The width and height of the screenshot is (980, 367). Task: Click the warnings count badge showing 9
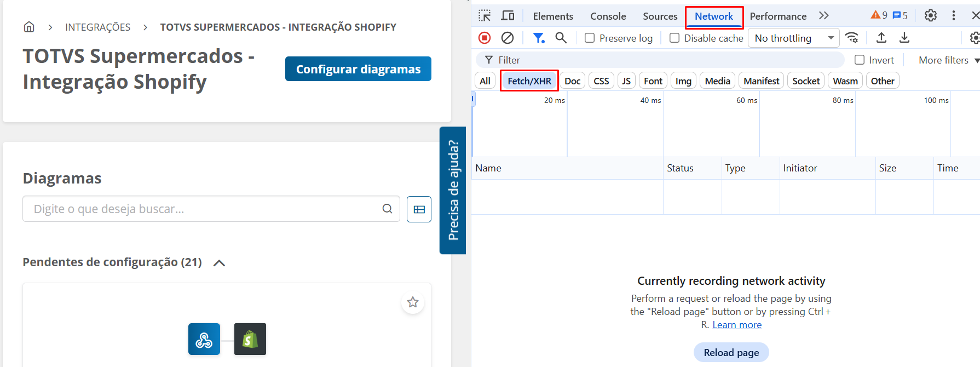879,15
